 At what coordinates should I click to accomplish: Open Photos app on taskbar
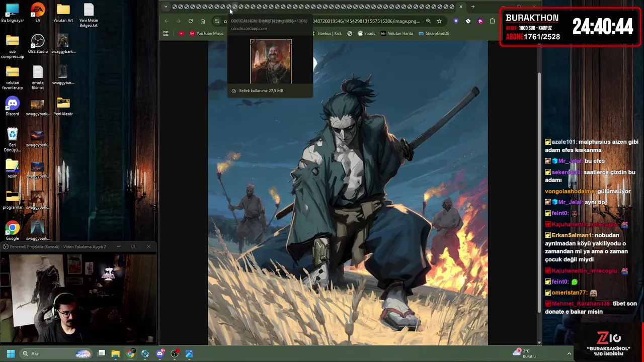tap(189, 353)
